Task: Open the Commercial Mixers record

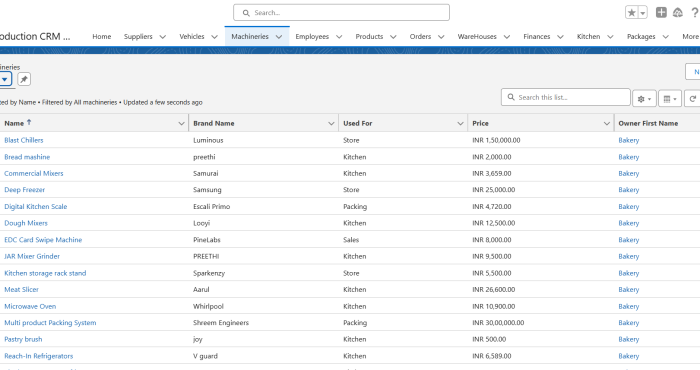Action: (34, 173)
